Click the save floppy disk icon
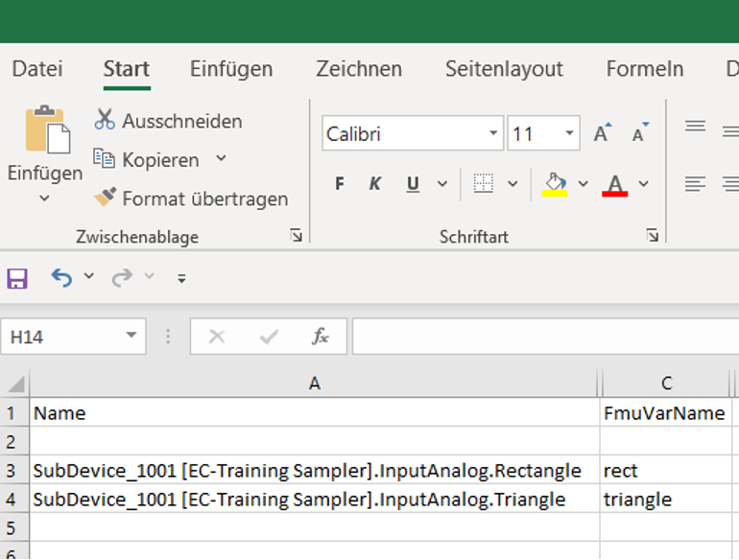 tap(17, 278)
